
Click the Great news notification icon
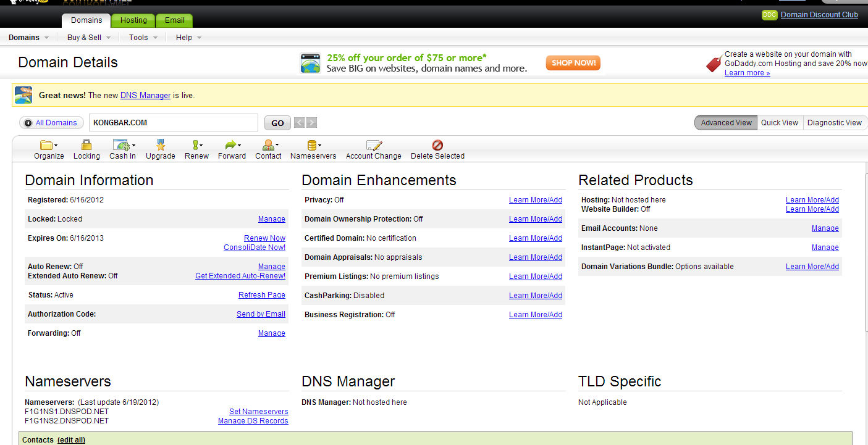pyautogui.click(x=23, y=95)
